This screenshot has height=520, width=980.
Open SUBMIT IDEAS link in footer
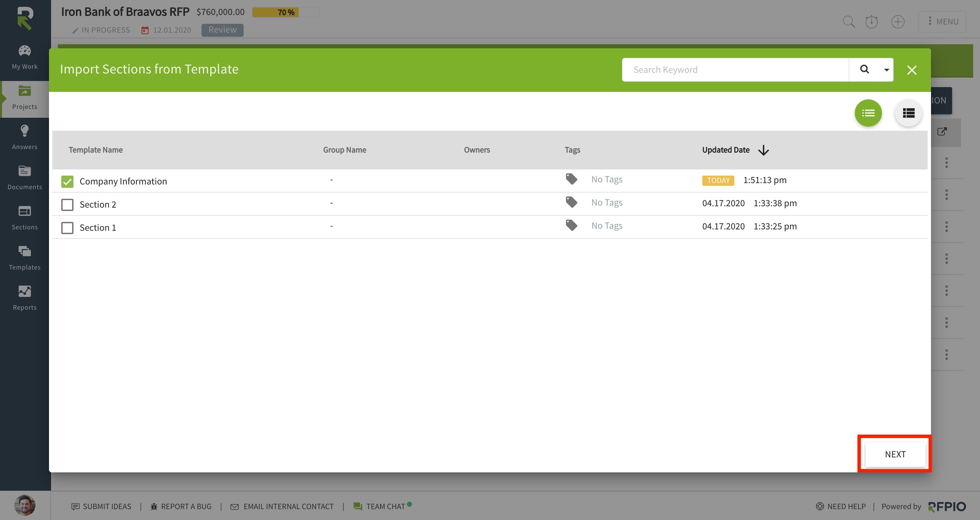point(101,506)
